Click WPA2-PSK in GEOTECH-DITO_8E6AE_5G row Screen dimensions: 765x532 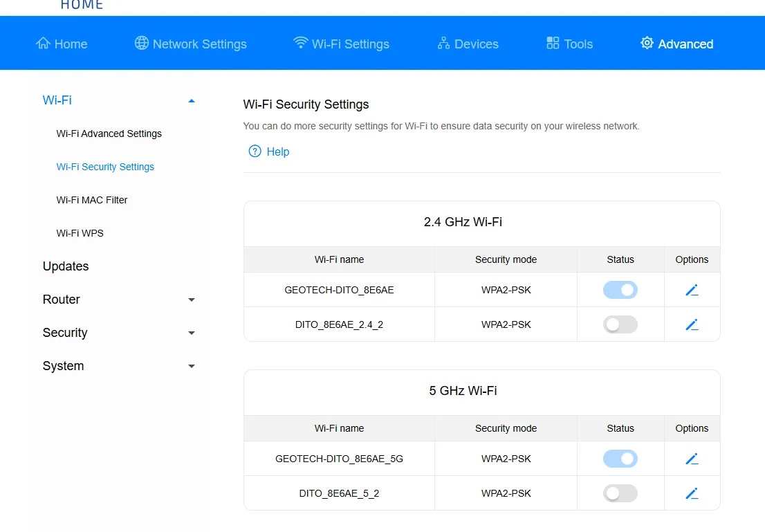pyautogui.click(x=506, y=459)
